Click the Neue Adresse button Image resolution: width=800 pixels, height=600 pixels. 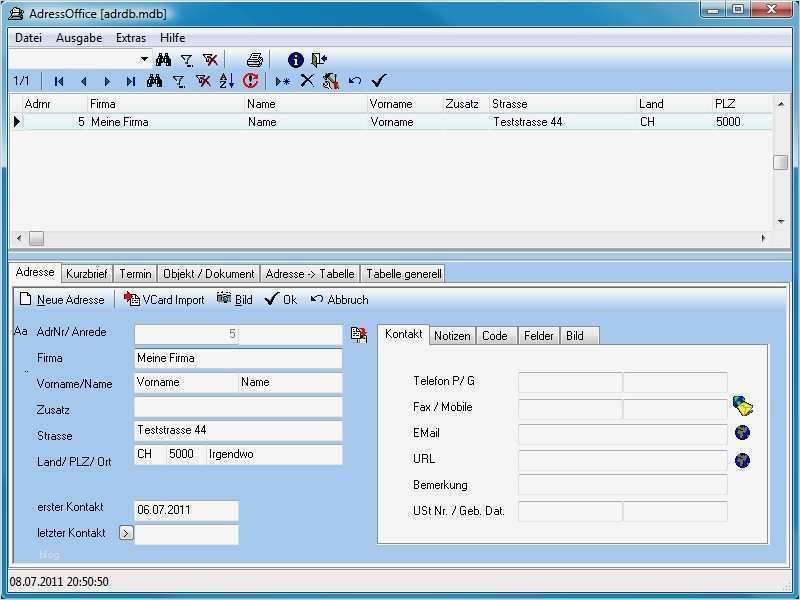[x=63, y=299]
